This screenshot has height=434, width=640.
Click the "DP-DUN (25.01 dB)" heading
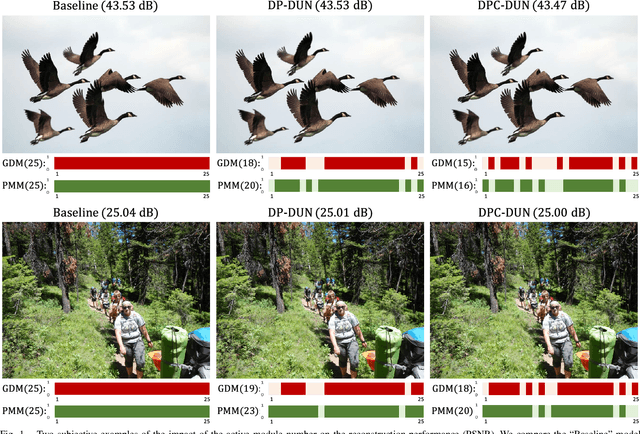point(320,213)
